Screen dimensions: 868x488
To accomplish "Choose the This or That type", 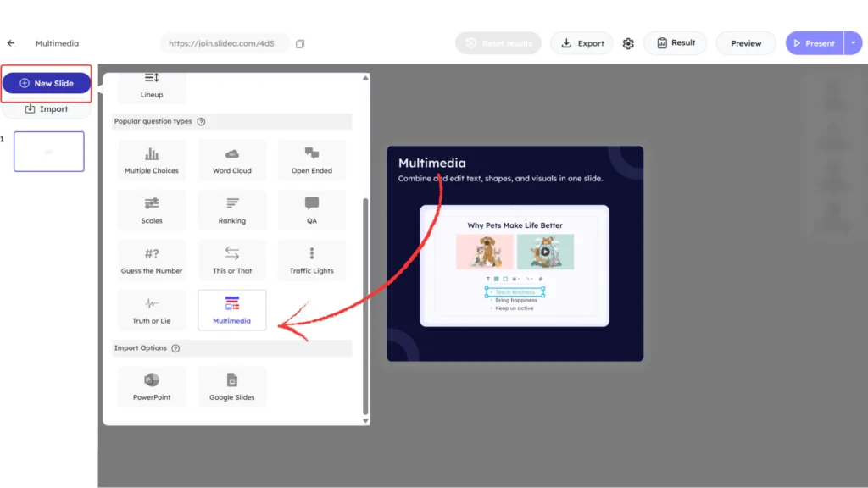I will [x=231, y=259].
